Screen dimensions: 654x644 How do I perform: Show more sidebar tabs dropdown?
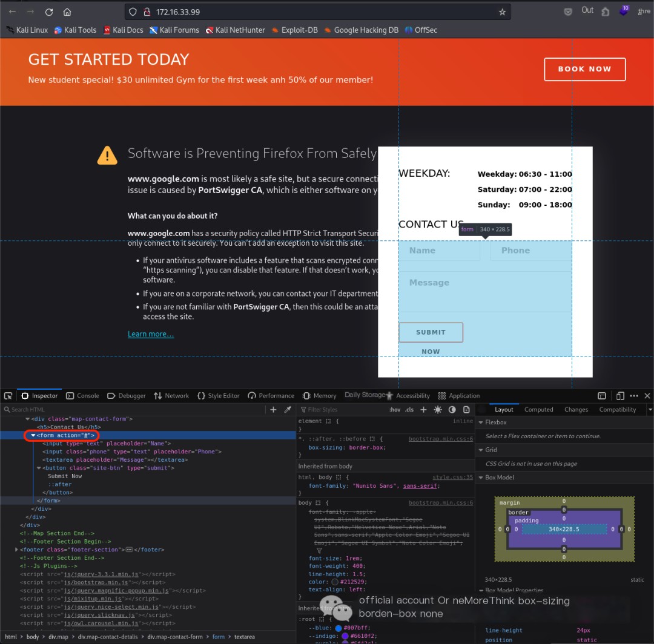[x=650, y=410]
